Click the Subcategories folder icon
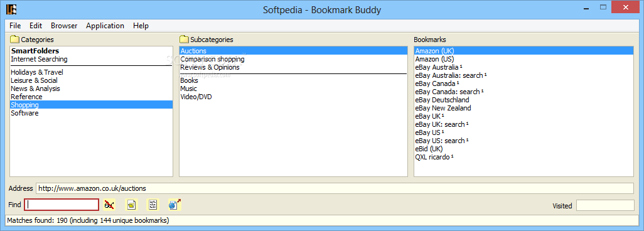This screenshot has width=644, height=231. pos(184,40)
